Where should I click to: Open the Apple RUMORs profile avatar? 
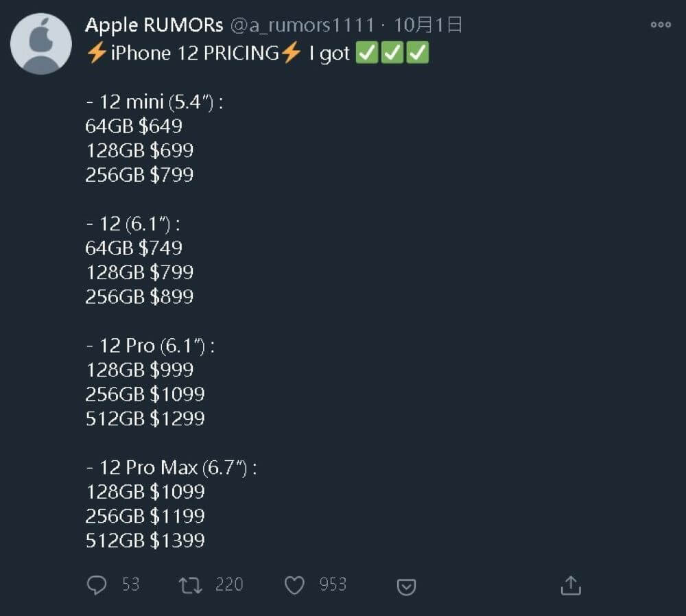pyautogui.click(x=41, y=43)
